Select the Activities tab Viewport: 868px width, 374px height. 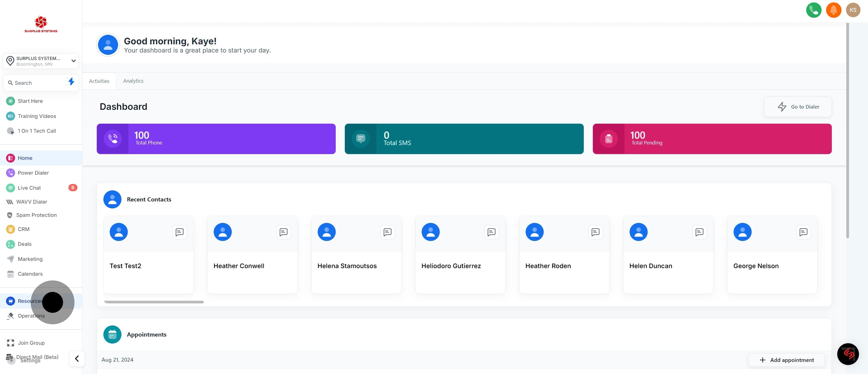pos(99,81)
